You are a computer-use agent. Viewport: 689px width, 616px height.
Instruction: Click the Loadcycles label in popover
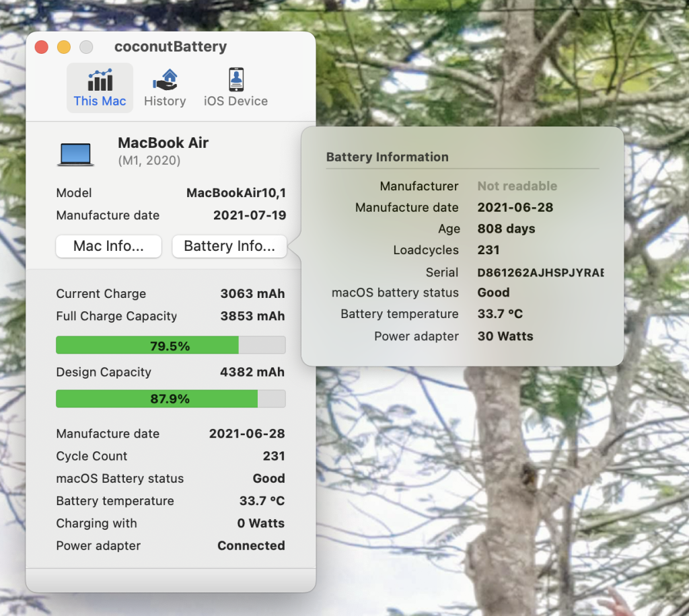click(426, 249)
